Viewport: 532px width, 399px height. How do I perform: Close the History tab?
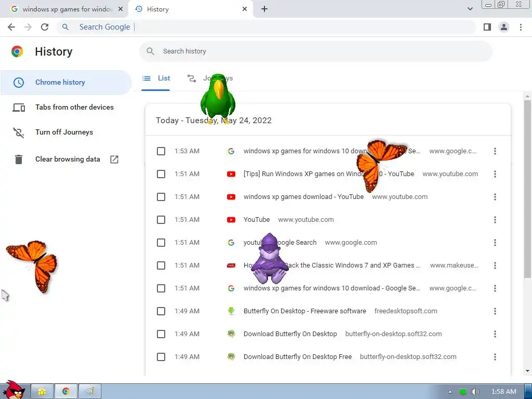[245, 9]
